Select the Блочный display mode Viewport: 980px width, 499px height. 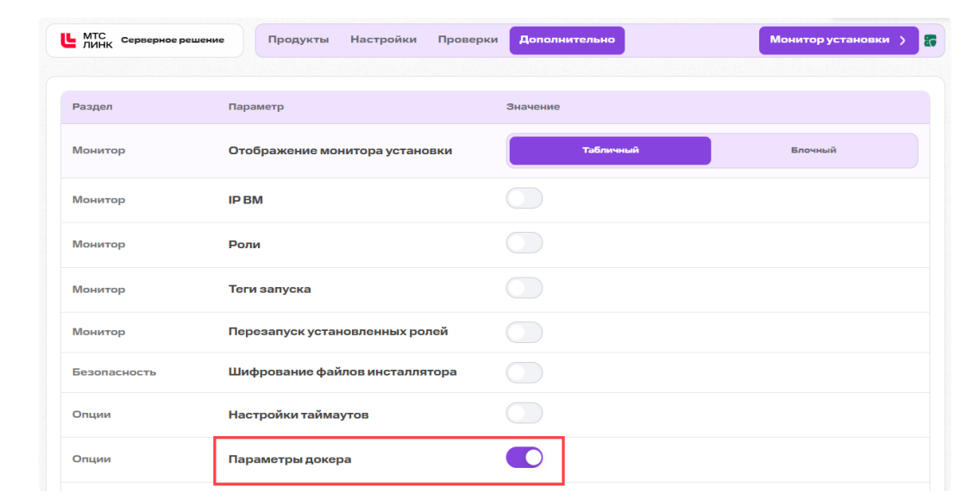[814, 151]
